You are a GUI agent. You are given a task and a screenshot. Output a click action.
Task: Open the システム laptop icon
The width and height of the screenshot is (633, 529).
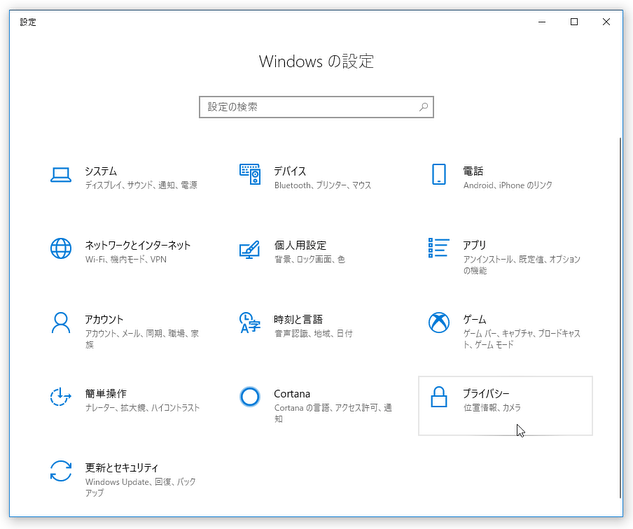pyautogui.click(x=61, y=175)
